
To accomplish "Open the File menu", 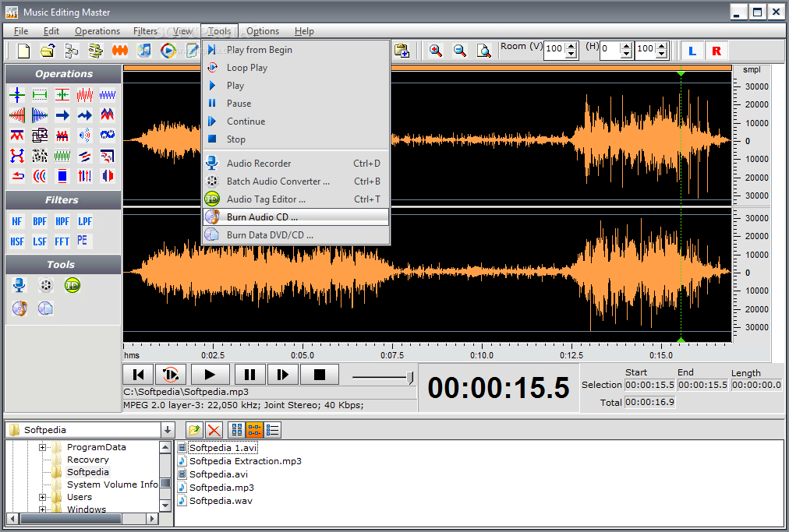I will pyautogui.click(x=21, y=31).
